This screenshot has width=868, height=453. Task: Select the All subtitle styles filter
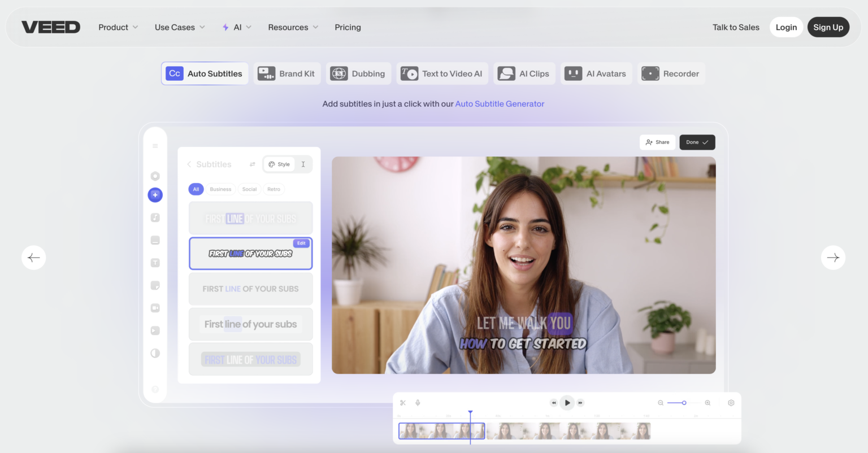196,189
